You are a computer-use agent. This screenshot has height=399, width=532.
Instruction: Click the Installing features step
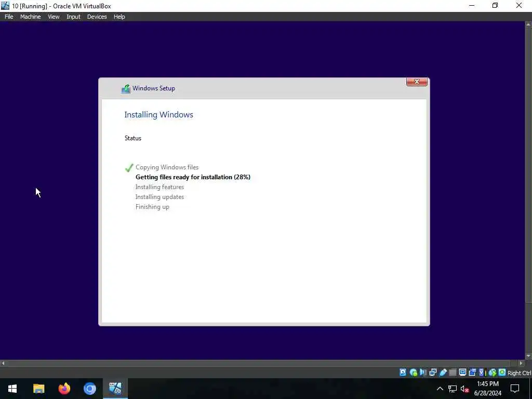159,187
